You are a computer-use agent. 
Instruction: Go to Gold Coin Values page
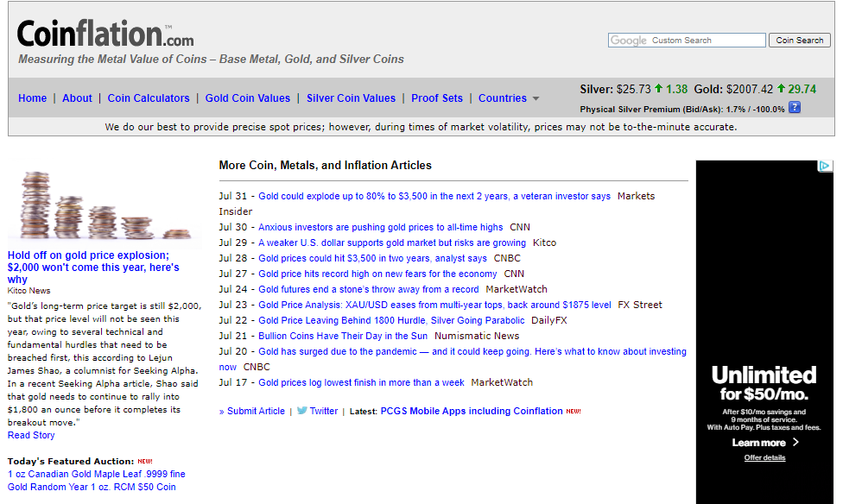click(248, 98)
